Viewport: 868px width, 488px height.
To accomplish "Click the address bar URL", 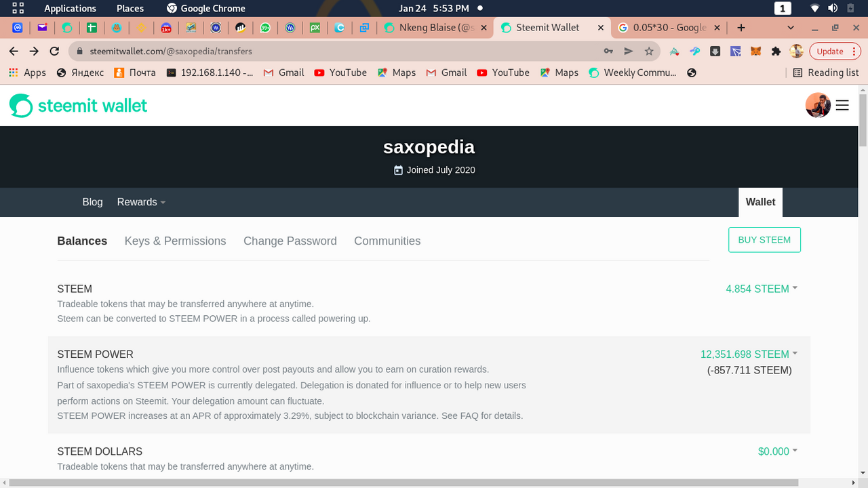I will coord(171,51).
